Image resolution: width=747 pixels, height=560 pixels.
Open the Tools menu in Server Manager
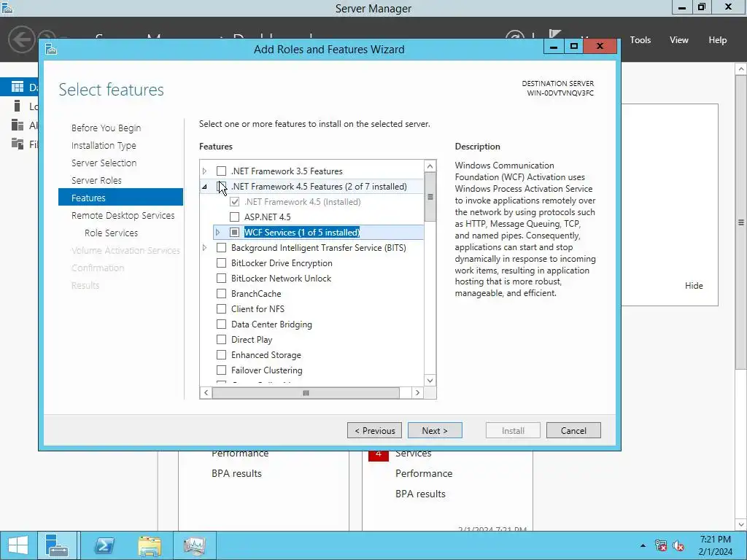pyautogui.click(x=640, y=40)
